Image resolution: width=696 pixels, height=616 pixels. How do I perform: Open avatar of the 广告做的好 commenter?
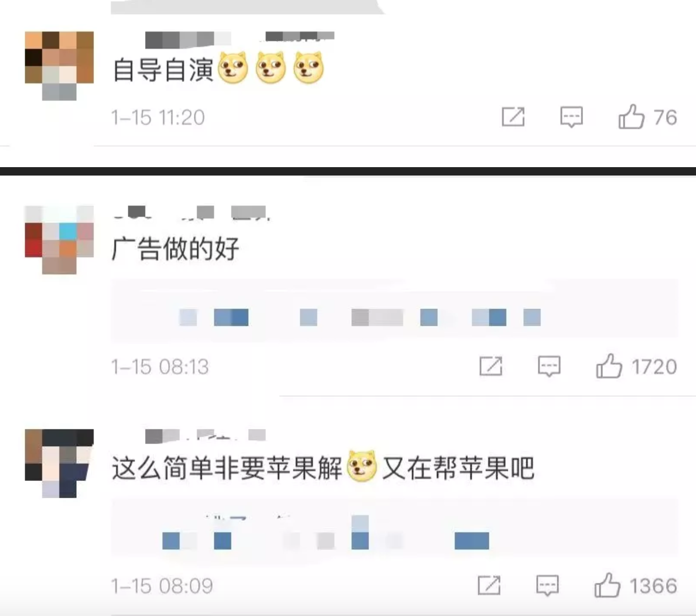pos(59,240)
